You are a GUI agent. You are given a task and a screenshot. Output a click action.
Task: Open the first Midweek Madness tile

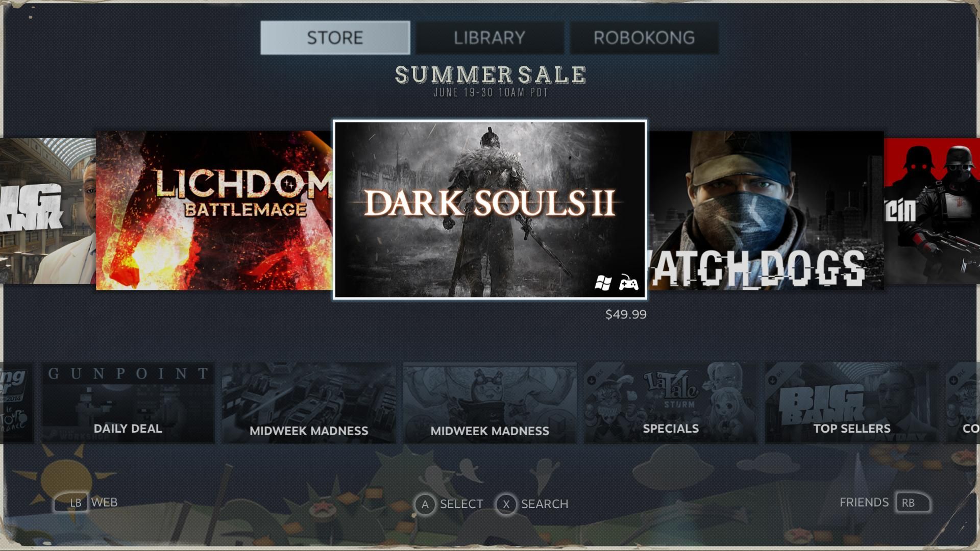(x=309, y=403)
